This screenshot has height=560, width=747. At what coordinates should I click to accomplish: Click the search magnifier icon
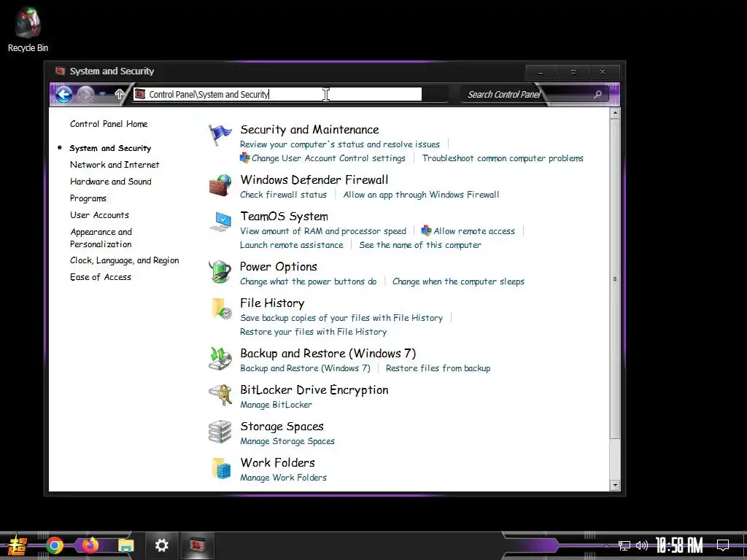(598, 94)
